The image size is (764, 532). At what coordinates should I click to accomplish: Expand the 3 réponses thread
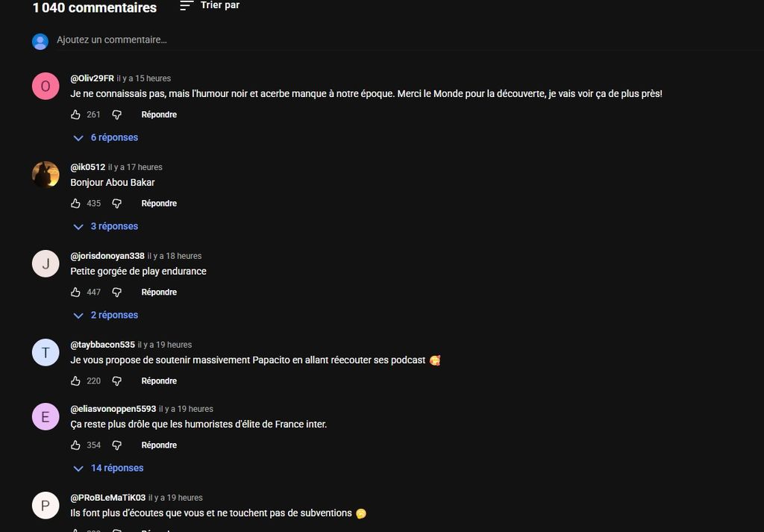click(x=105, y=226)
